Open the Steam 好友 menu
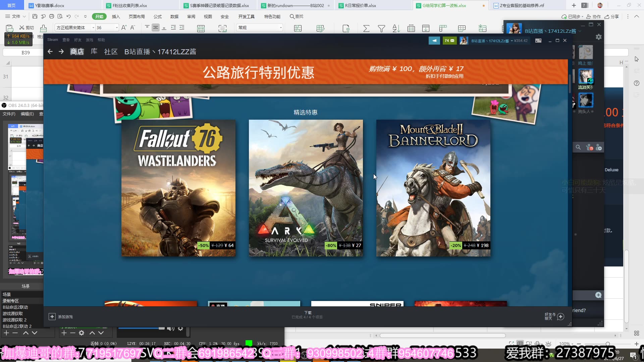 (78, 40)
